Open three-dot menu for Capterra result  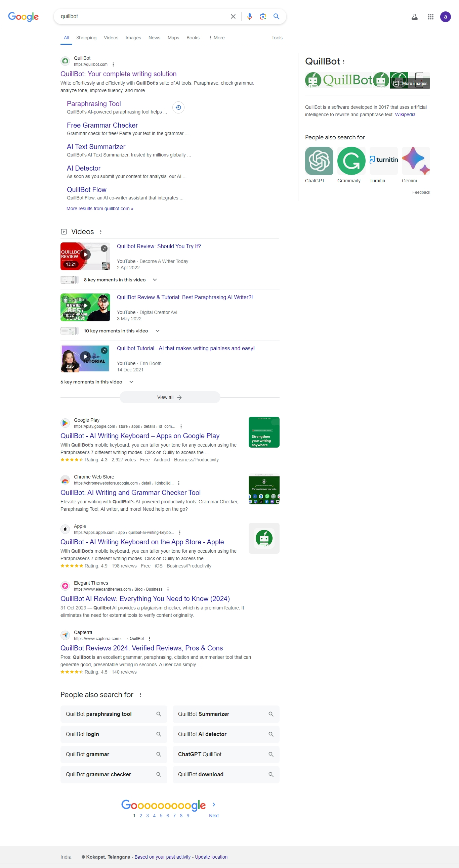point(149,639)
